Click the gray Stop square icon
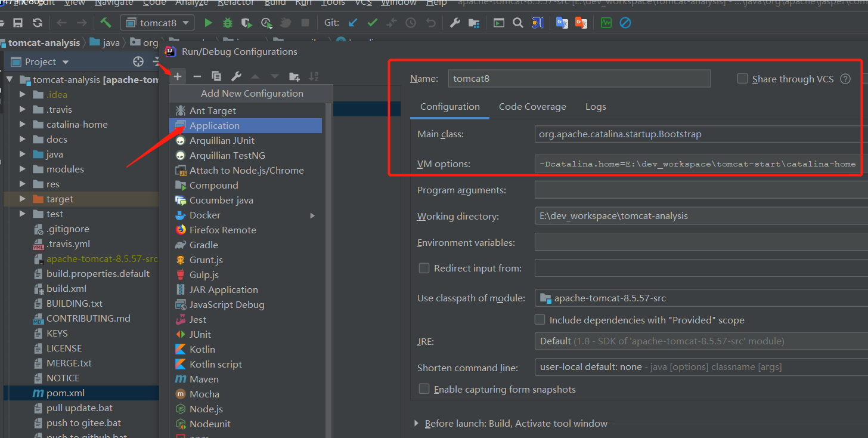The image size is (868, 438). pos(305,23)
